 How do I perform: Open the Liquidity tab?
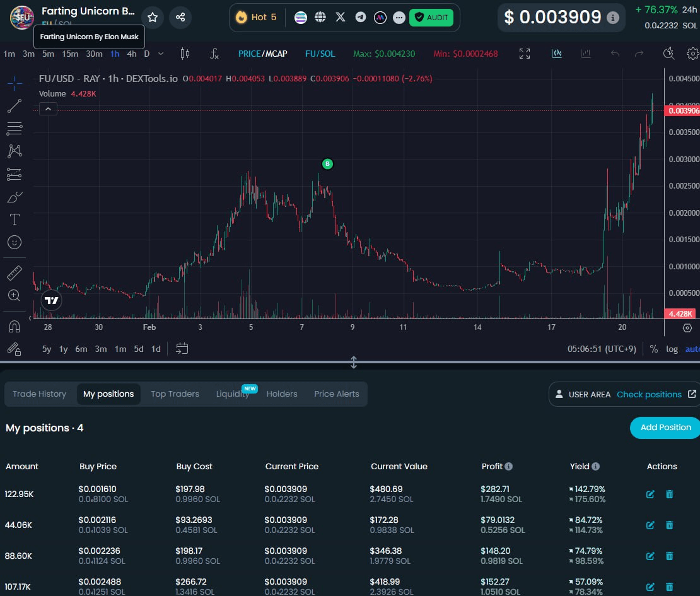(233, 394)
